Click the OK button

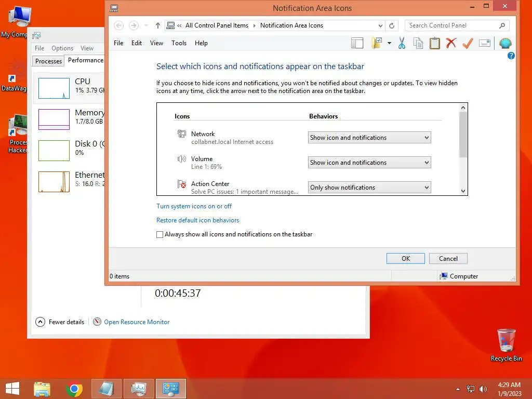406,259
